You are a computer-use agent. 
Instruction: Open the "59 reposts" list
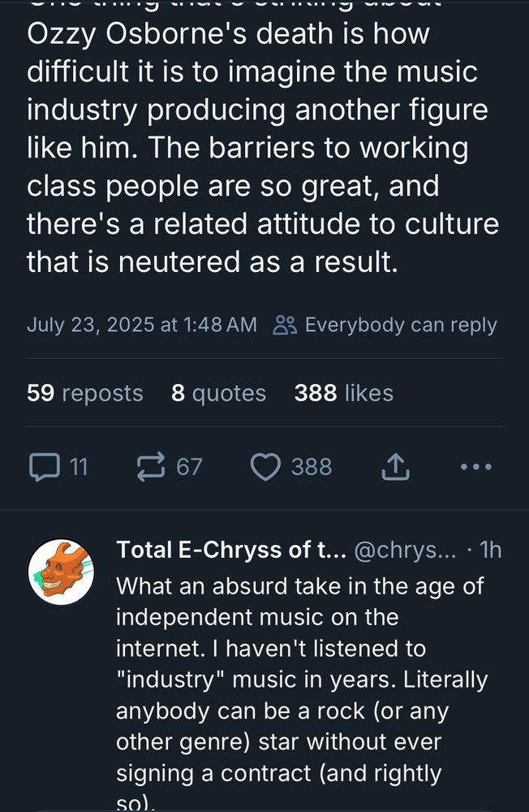click(x=84, y=393)
